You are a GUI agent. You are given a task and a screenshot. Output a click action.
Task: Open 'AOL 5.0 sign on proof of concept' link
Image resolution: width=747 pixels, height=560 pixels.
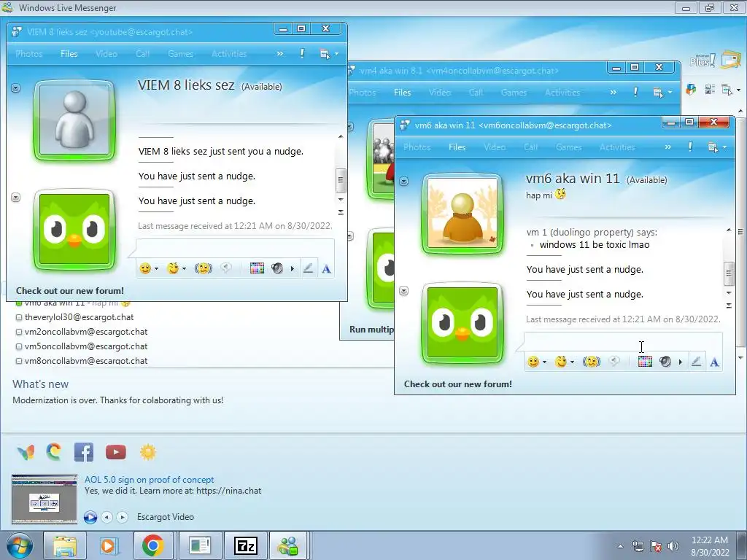pyautogui.click(x=149, y=480)
